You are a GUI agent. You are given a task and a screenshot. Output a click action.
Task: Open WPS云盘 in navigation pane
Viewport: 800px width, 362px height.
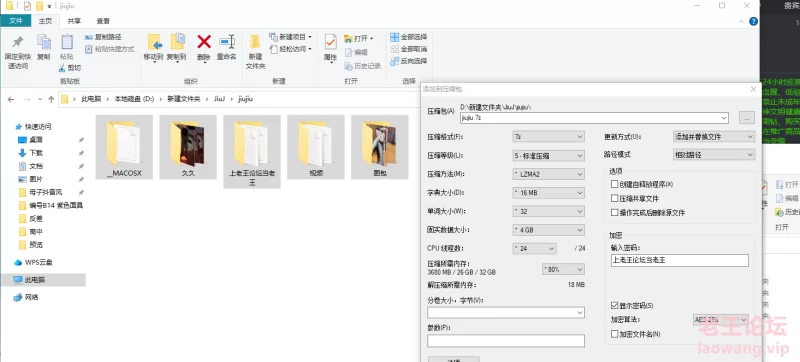(34, 263)
